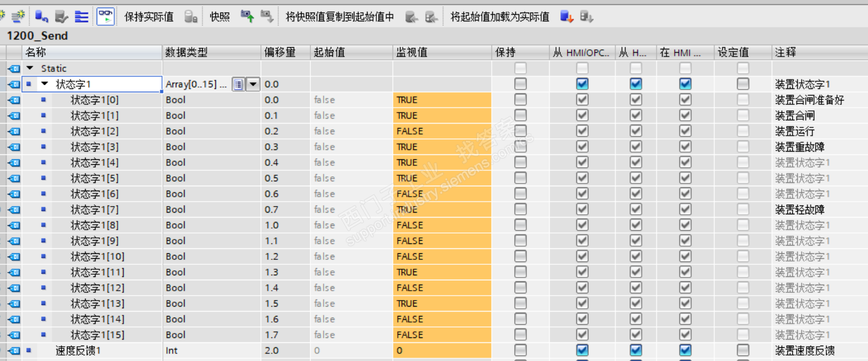Image resolution: width=868 pixels, height=361 pixels.
Task: Click the 1200_Send block title
Action: pos(37,36)
